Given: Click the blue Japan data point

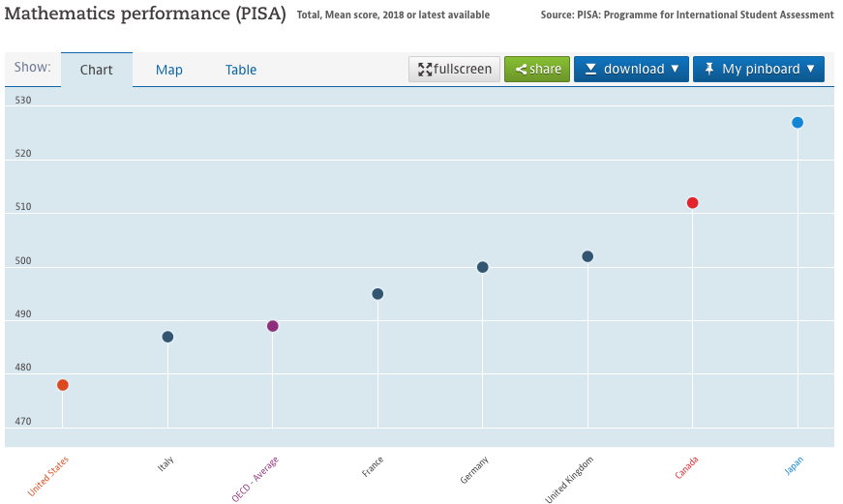Looking at the screenshot, I should (798, 123).
